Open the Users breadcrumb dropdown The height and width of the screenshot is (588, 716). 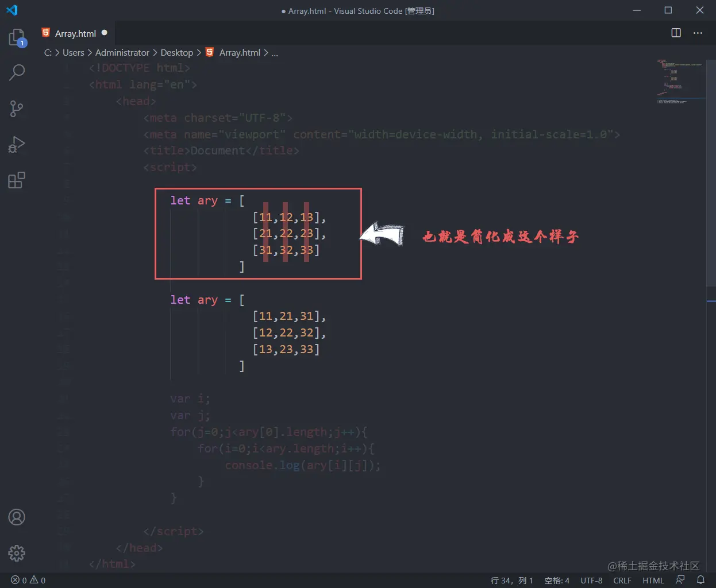(x=73, y=52)
